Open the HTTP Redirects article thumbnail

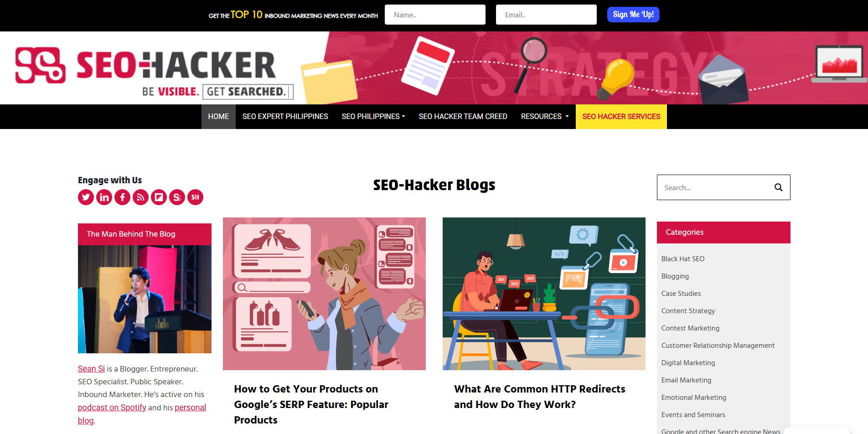pyautogui.click(x=544, y=294)
